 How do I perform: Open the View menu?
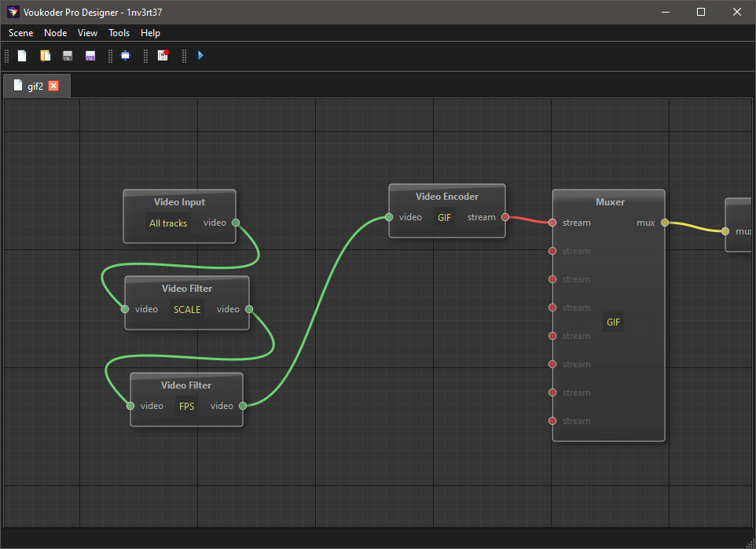tap(87, 33)
